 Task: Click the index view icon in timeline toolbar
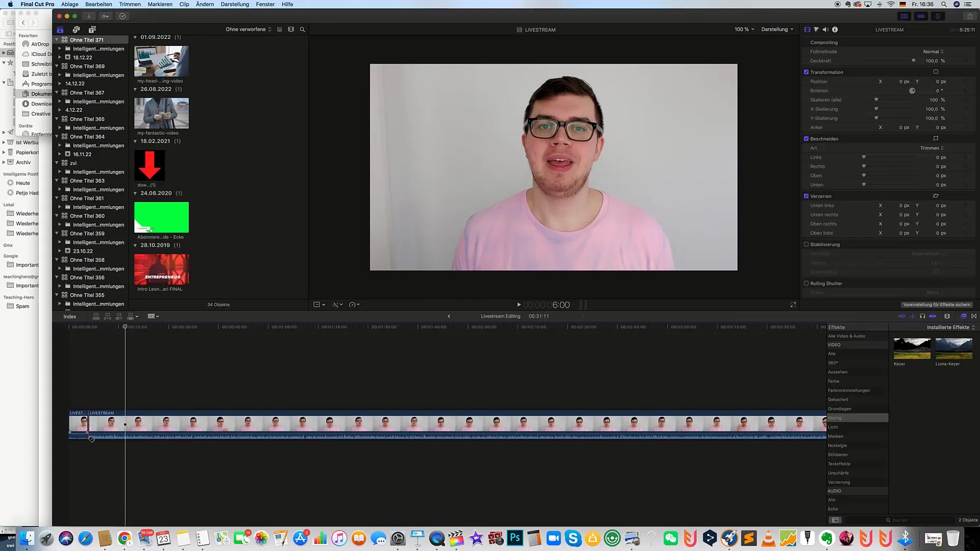click(x=70, y=316)
